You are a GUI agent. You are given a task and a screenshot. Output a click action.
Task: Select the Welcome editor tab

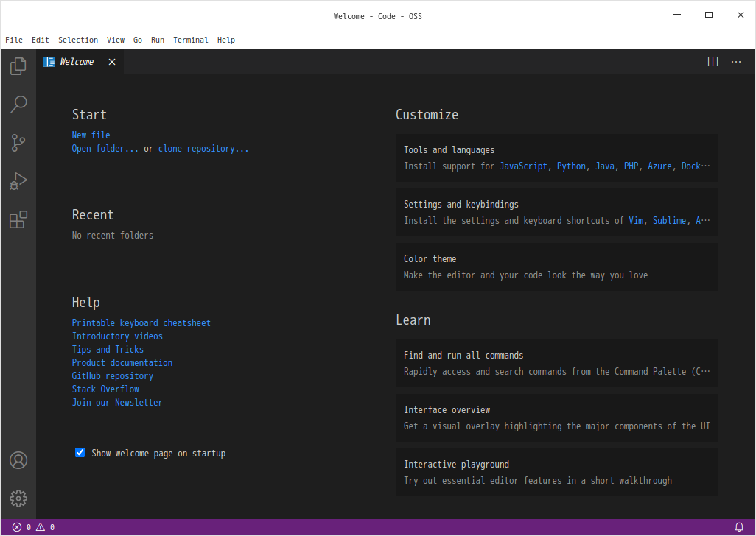tap(80, 62)
